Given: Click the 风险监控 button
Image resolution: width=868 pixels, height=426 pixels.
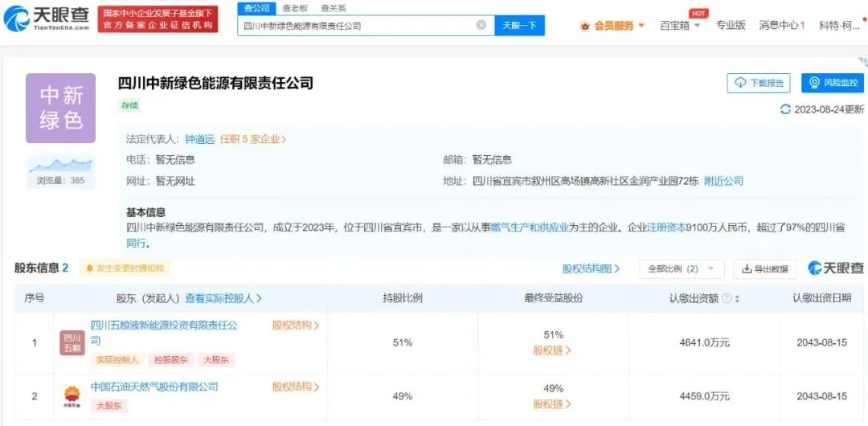Looking at the screenshot, I should (832, 83).
